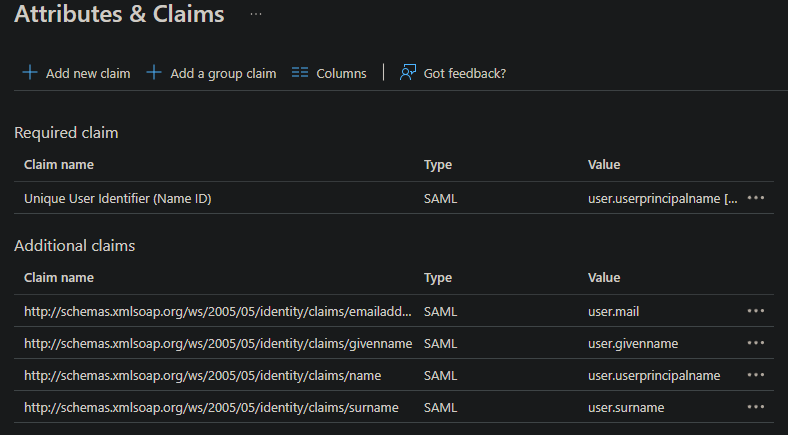Open ellipsis menu for Unique User Identifier row
The height and width of the screenshot is (435, 788).
(756, 198)
